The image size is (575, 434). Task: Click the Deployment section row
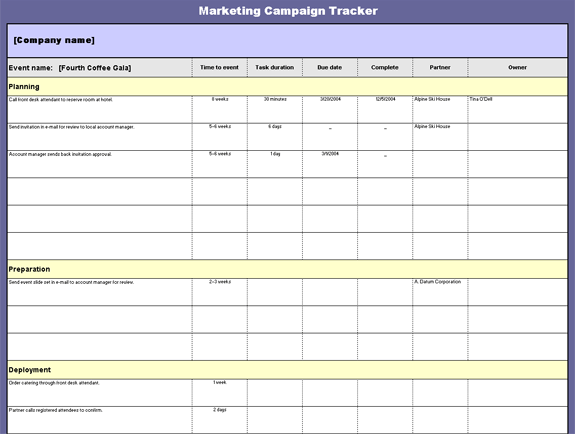point(287,370)
